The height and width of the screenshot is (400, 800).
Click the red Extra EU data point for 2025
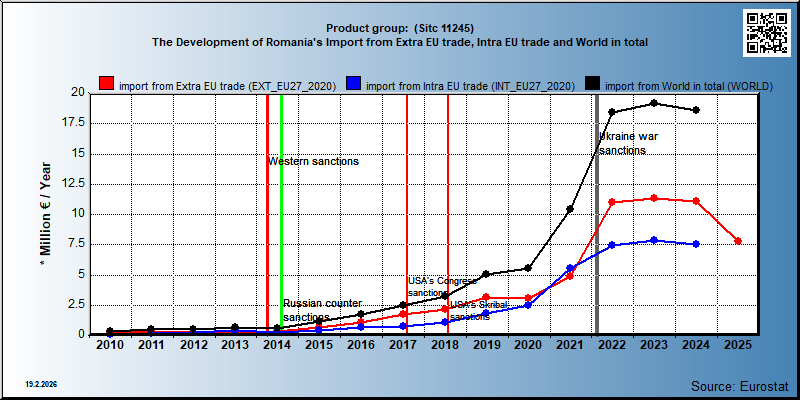point(738,241)
